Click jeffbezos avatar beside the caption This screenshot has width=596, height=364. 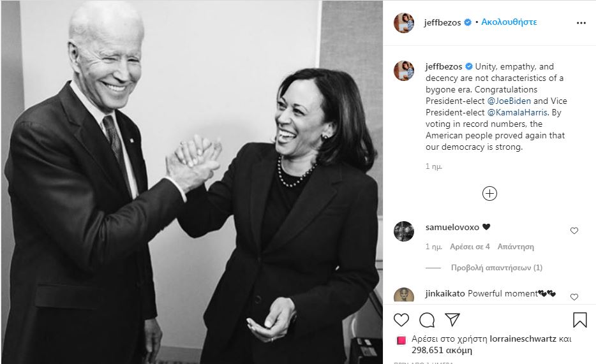tap(404, 71)
